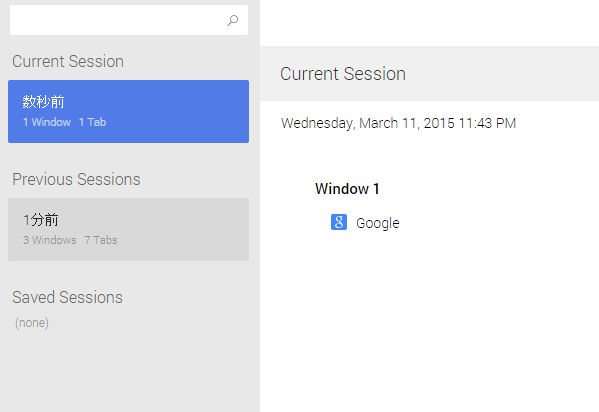
Task: Open the 1分前 previous session
Action: [128, 229]
